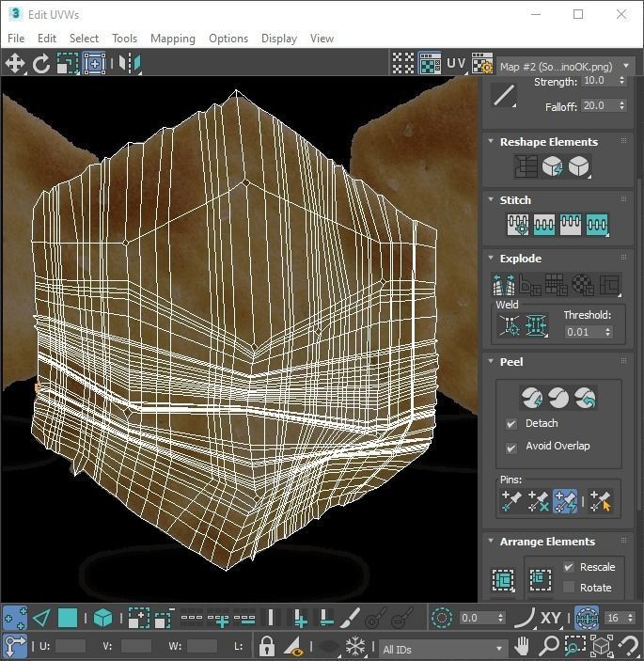The width and height of the screenshot is (644, 661).
Task: Toggle the multi-tile checker view icon
Action: 403,64
